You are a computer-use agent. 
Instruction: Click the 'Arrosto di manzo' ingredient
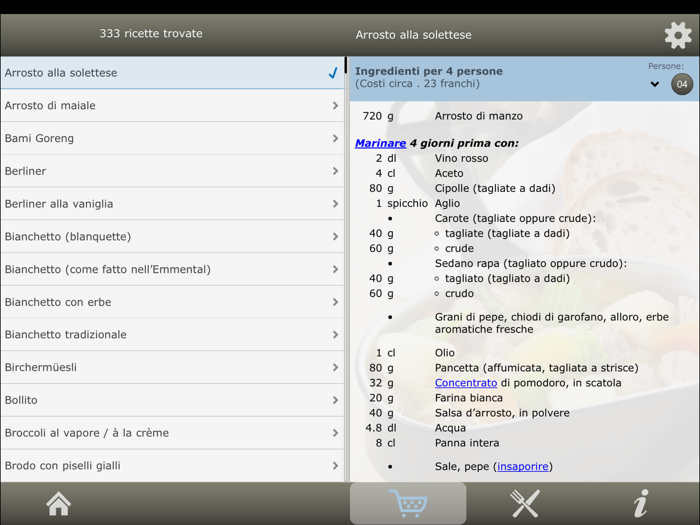[479, 116]
